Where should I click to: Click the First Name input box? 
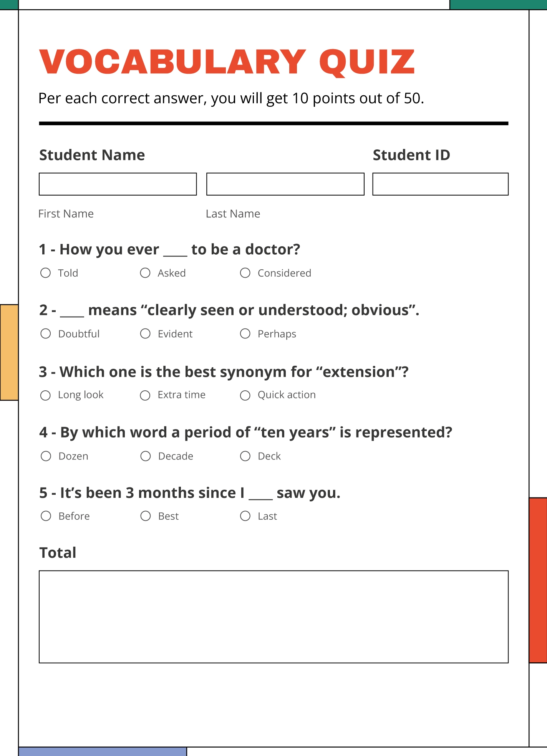click(118, 184)
